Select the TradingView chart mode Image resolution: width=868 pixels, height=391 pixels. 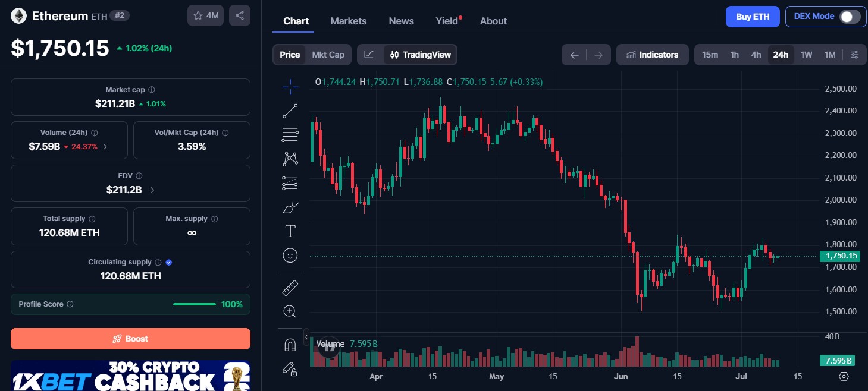click(421, 55)
